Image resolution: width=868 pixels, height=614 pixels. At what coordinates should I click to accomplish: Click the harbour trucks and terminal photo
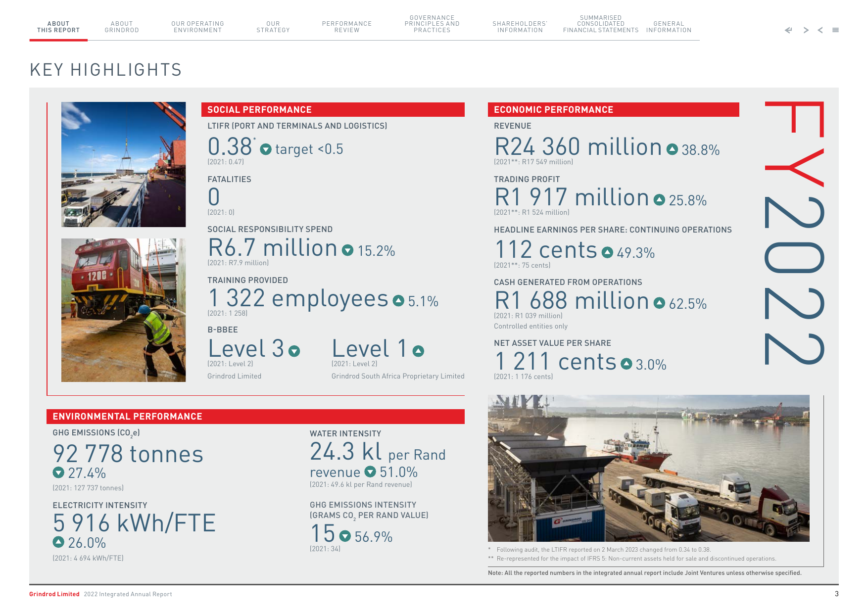[649, 468]
